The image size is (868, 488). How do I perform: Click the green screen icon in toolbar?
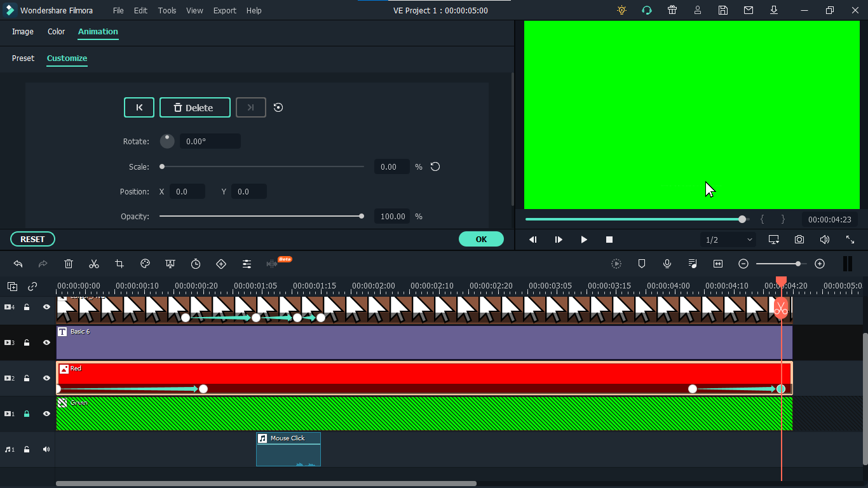point(170,264)
